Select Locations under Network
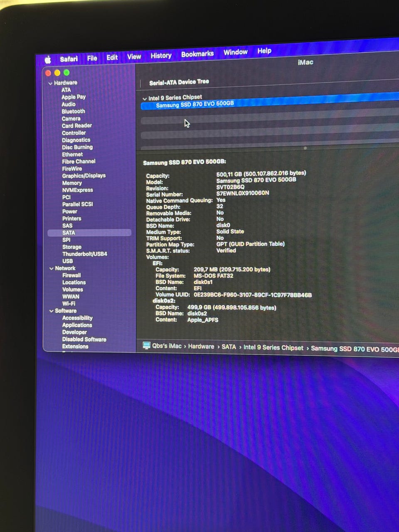This screenshot has width=399, height=532. pyautogui.click(x=74, y=282)
